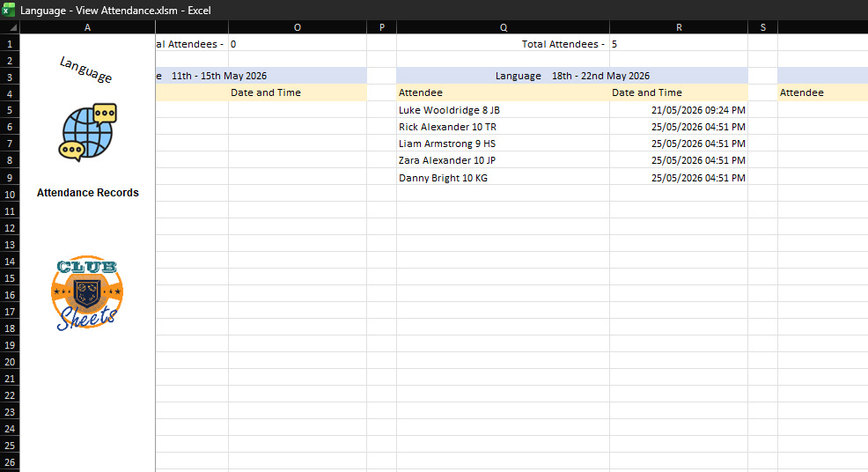Select cell Luke Wooldridge 8 JB
The image size is (868, 472).
point(504,110)
